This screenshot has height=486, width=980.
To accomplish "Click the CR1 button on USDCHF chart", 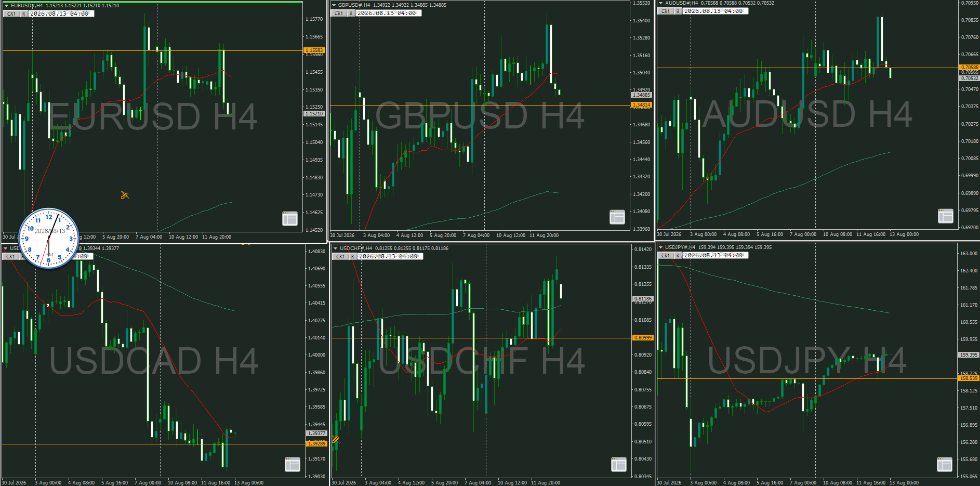I will [x=340, y=257].
